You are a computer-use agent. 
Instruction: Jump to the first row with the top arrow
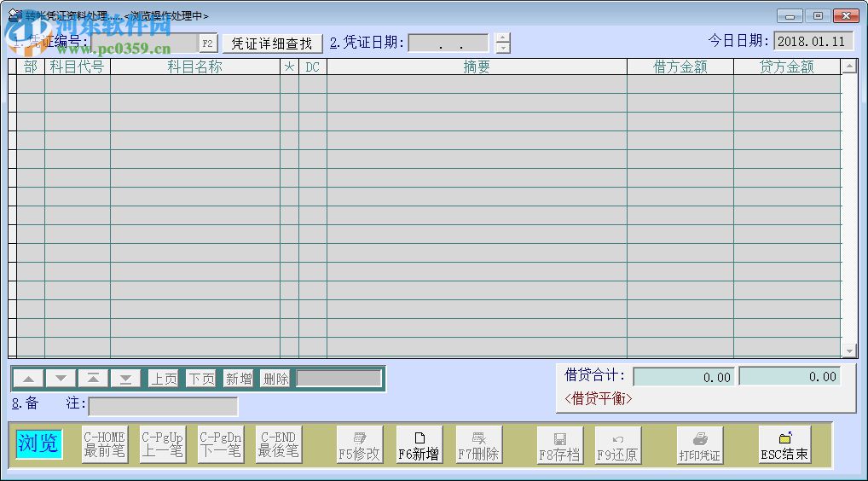point(93,379)
